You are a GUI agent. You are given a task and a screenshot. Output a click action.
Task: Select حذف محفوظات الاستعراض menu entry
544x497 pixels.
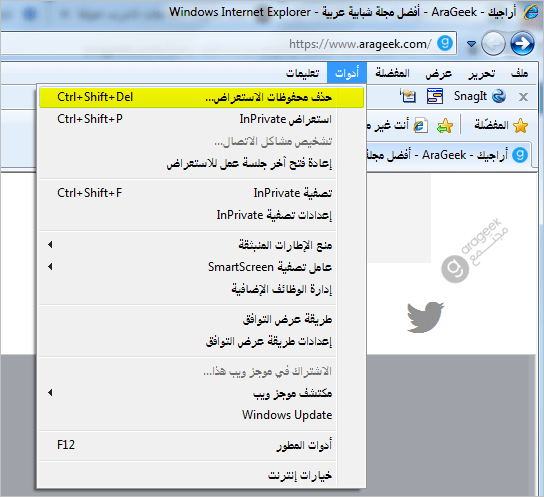(202, 97)
